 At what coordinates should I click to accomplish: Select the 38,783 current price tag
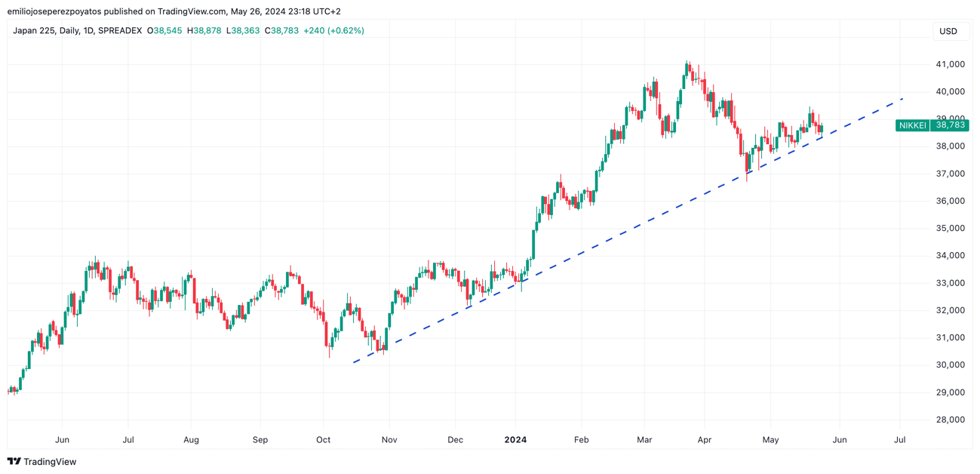click(x=949, y=125)
